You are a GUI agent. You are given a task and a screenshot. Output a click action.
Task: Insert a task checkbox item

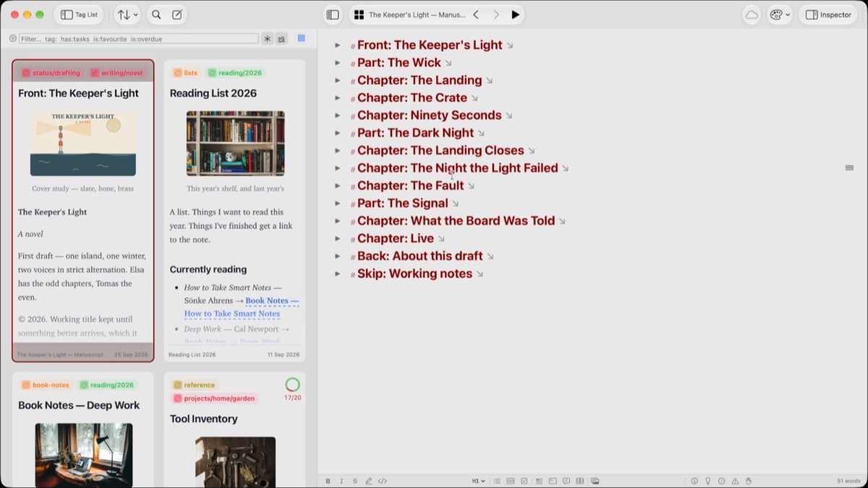pos(524,481)
